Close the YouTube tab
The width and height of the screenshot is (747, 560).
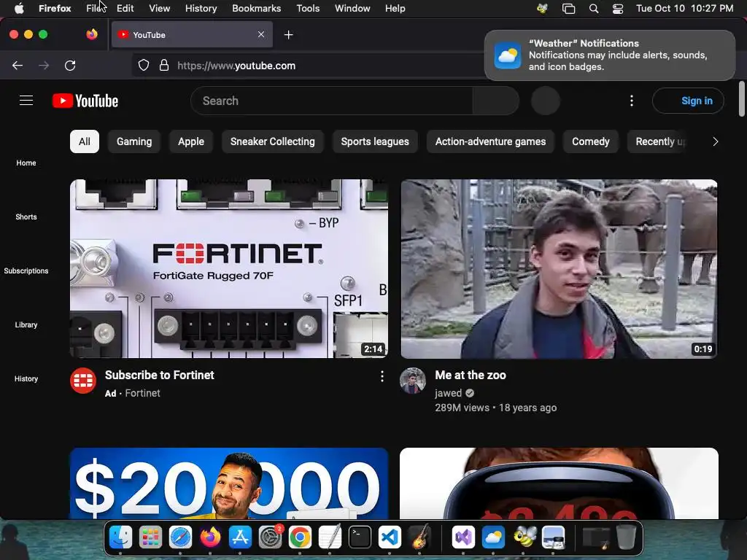[261, 34]
